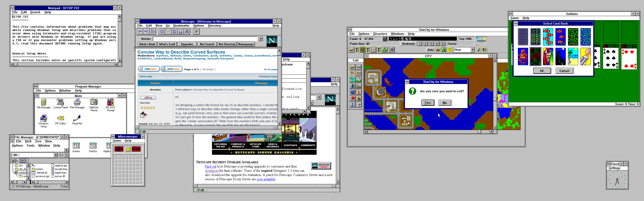Select the fire department FD tool
Screen dimensions: 644x201
359,92
